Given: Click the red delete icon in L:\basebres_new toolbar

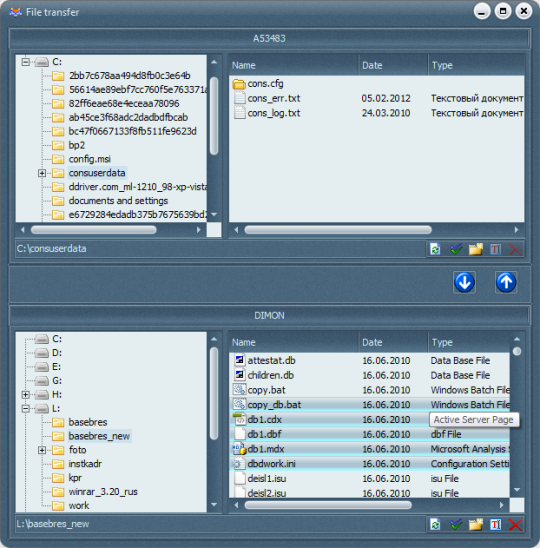Looking at the screenshot, I should pyautogui.click(x=516, y=524).
